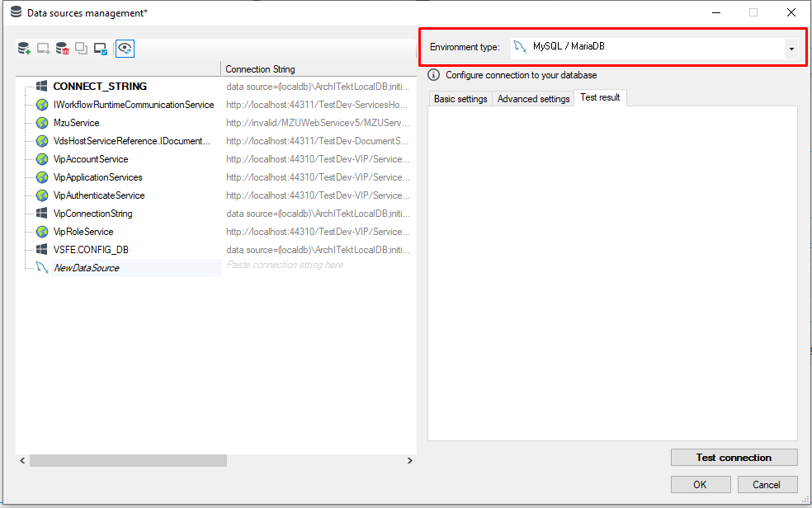812x508 pixels.
Task: Close the Data sources management window
Action: click(x=791, y=12)
